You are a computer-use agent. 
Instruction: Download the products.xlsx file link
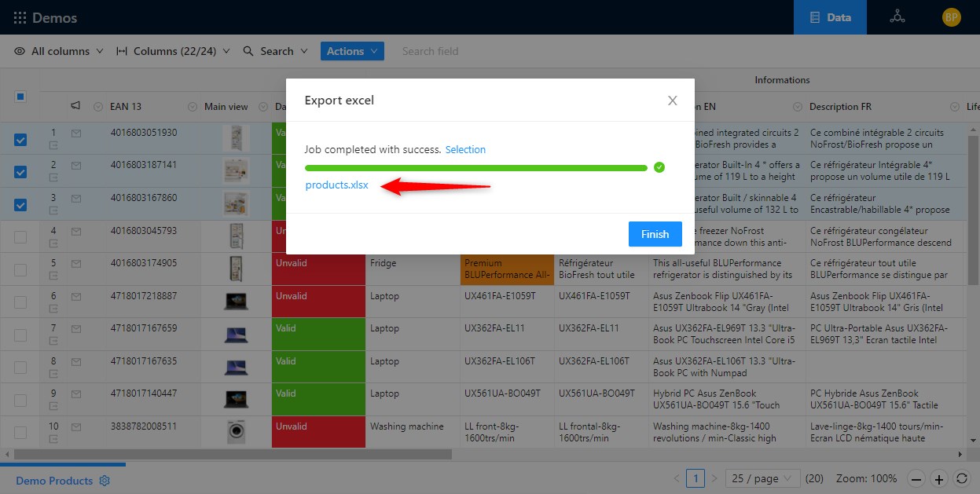[336, 185]
